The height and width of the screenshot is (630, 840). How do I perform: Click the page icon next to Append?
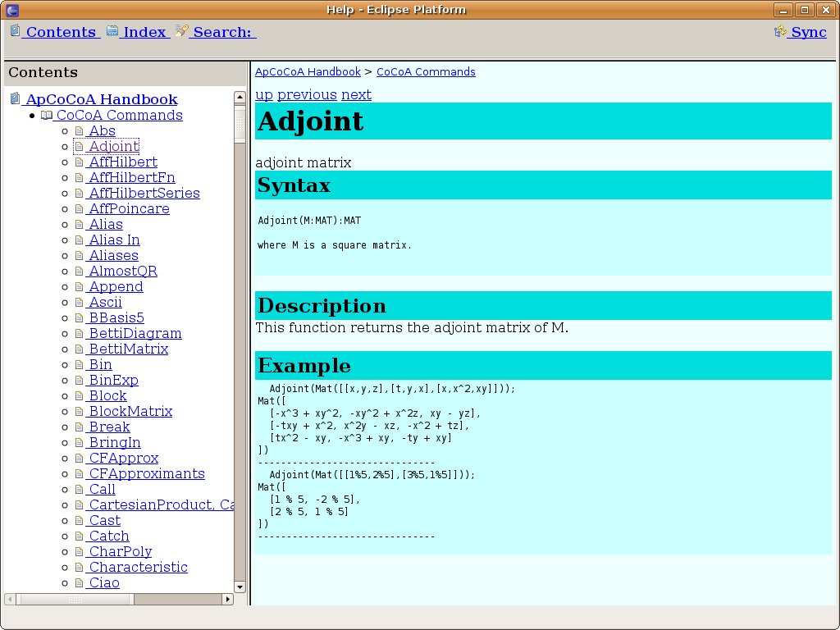pyautogui.click(x=80, y=286)
